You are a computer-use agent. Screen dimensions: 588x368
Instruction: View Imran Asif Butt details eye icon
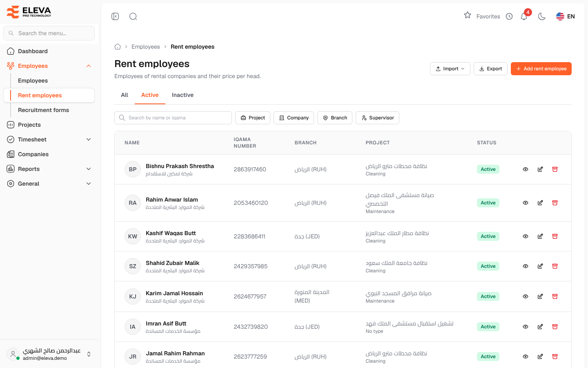526,327
